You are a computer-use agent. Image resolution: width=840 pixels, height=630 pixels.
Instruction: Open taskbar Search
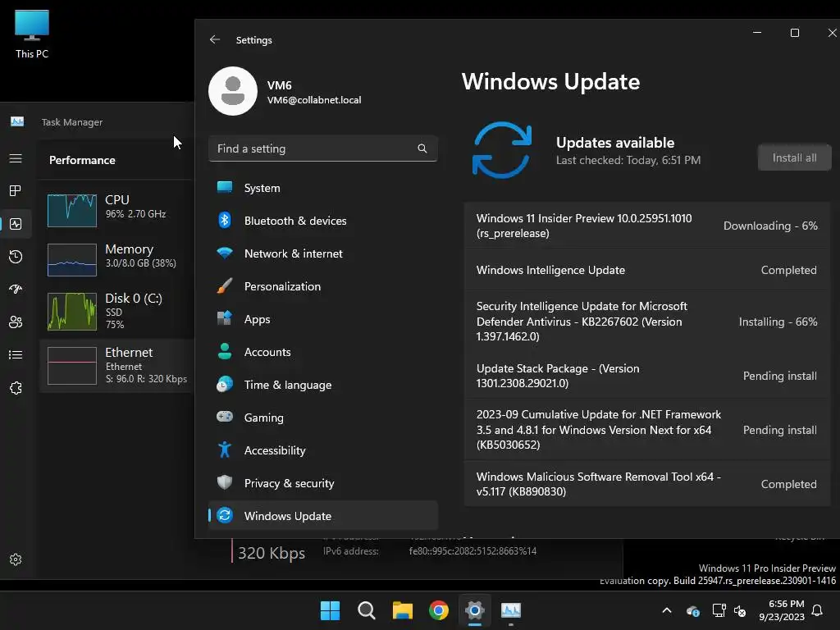coord(367,610)
